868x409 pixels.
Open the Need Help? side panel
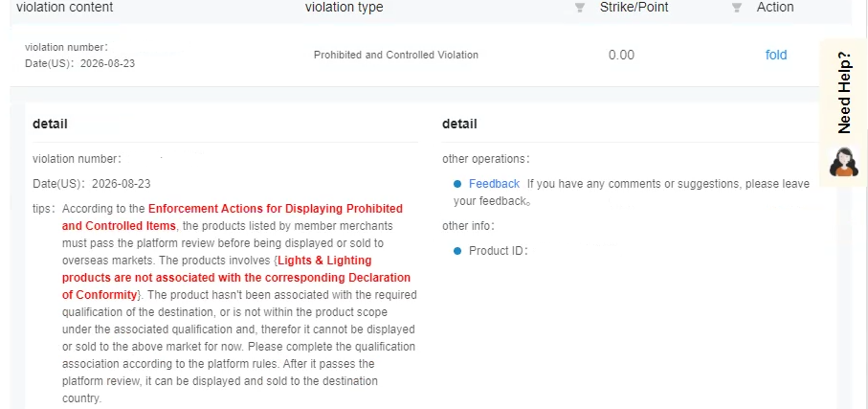(x=844, y=93)
